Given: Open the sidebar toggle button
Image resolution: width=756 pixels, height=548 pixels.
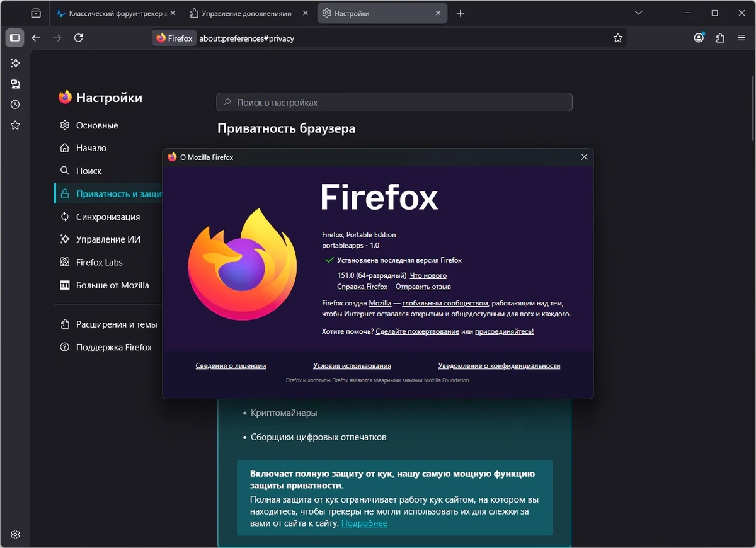Looking at the screenshot, I should pos(15,38).
